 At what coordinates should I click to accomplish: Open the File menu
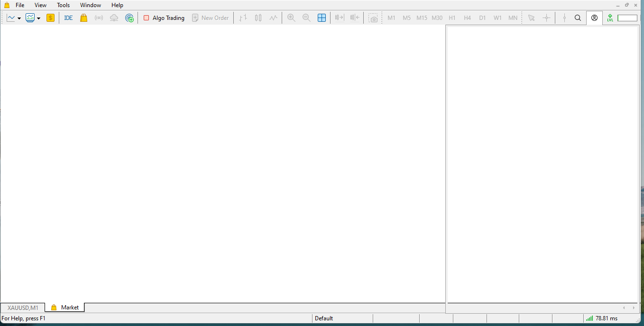[20, 5]
